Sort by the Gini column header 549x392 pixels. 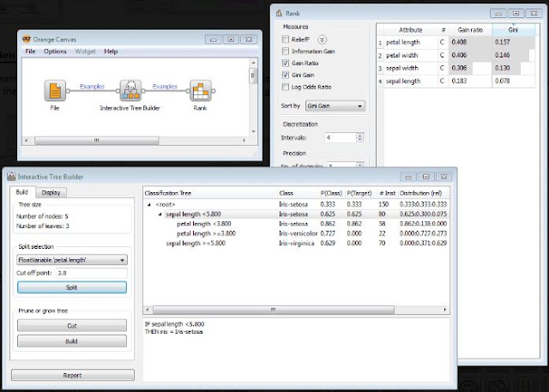click(513, 30)
